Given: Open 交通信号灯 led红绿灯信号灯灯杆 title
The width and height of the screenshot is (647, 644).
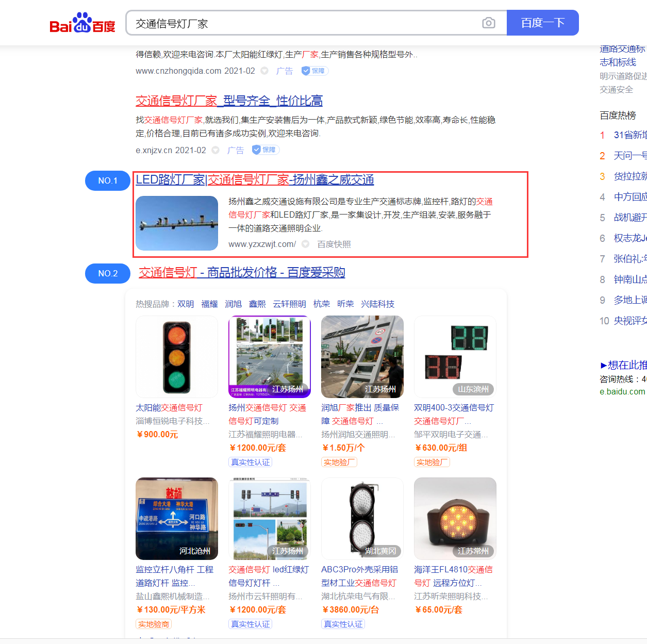Looking at the screenshot, I should (x=269, y=576).
